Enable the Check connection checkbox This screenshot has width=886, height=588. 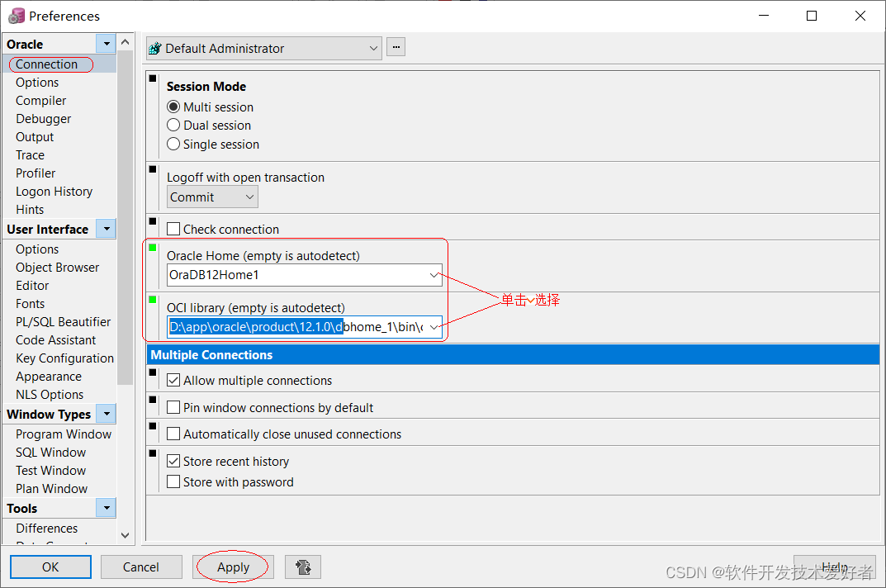(x=173, y=229)
